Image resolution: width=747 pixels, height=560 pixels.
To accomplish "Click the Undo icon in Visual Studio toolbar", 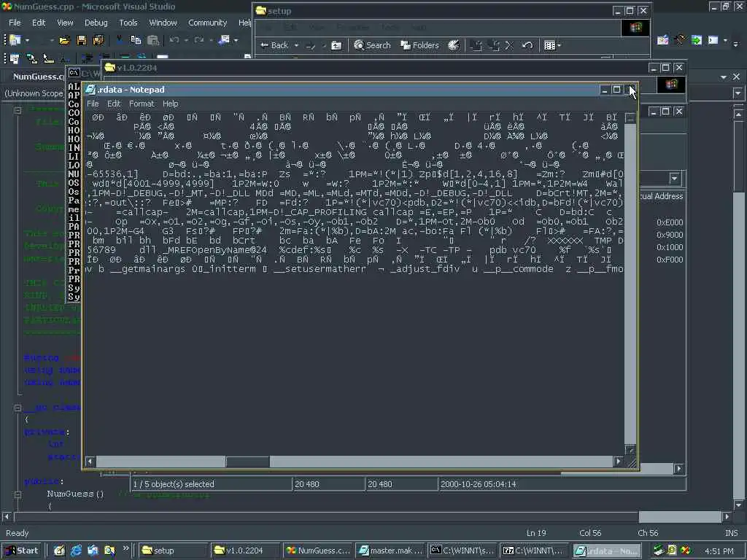I will pyautogui.click(x=174, y=41).
